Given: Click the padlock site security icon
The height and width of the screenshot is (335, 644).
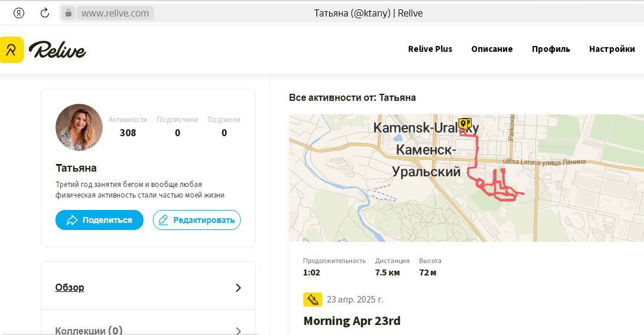Looking at the screenshot, I should click(68, 13).
